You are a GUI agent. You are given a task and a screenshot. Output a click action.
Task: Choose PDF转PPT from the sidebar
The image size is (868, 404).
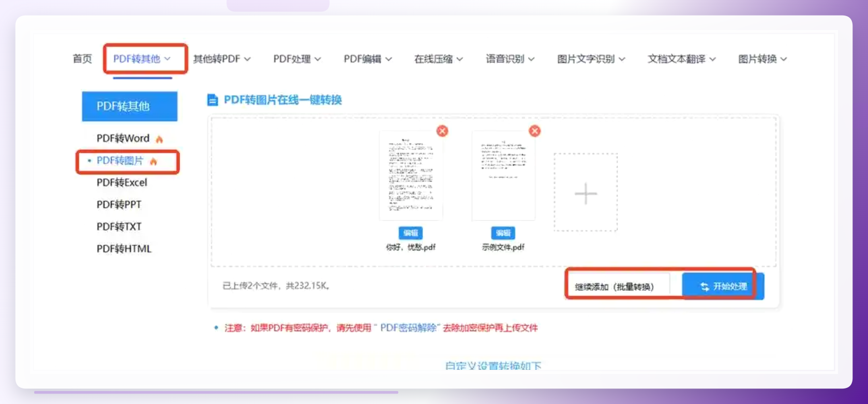[x=119, y=205]
